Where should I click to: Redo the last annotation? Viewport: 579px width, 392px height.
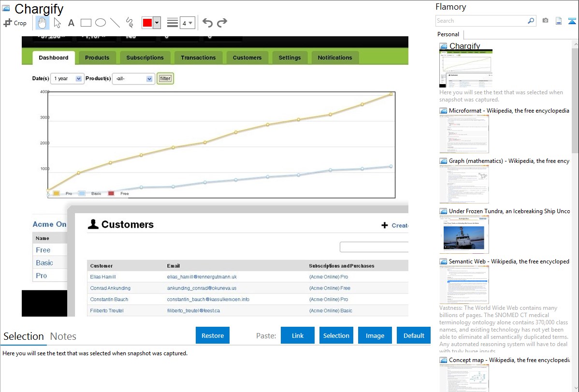pyautogui.click(x=222, y=23)
